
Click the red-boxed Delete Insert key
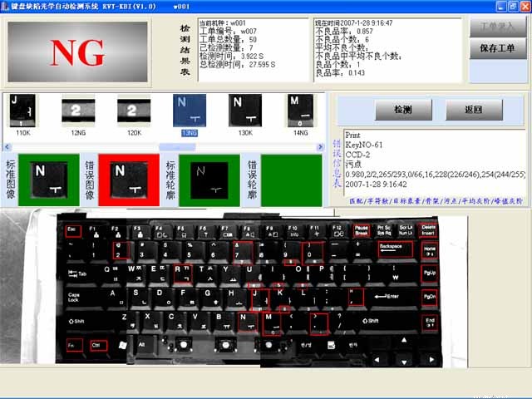[x=428, y=230]
